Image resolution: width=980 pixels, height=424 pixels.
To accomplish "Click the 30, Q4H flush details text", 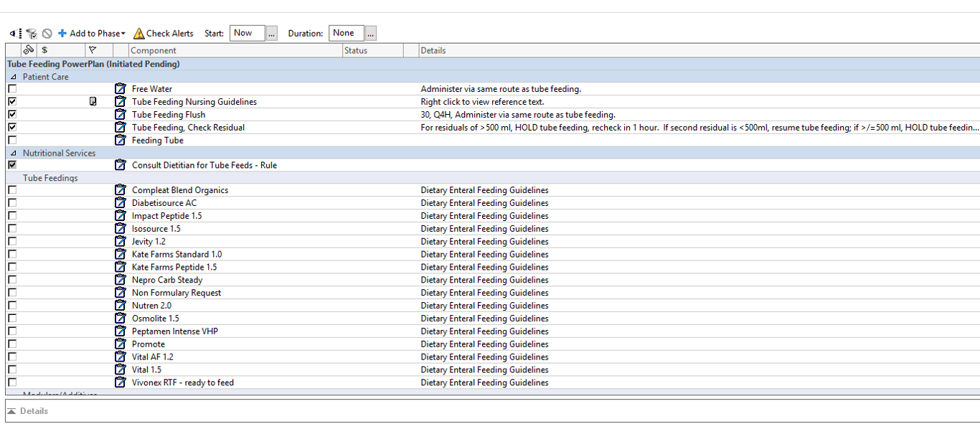I will (518, 115).
